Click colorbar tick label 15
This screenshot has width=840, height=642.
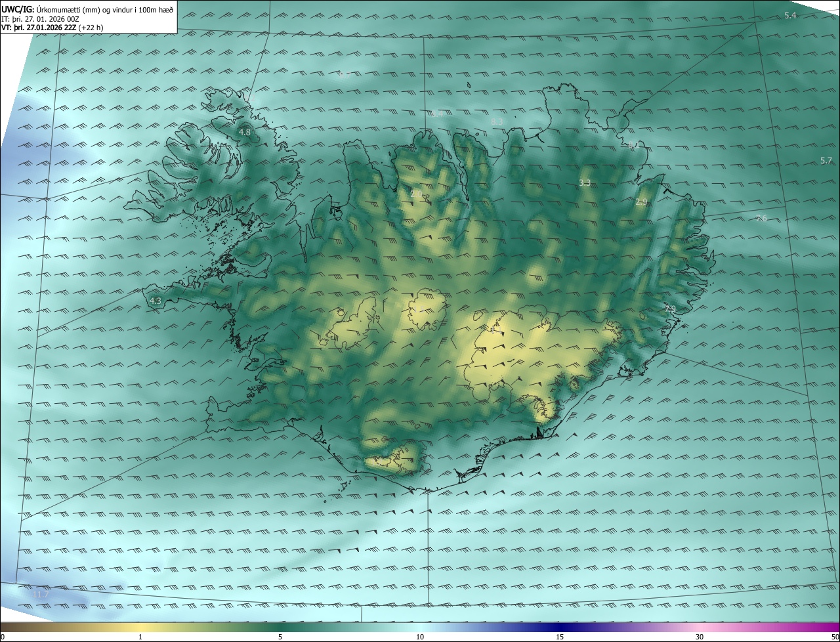[x=560, y=637]
